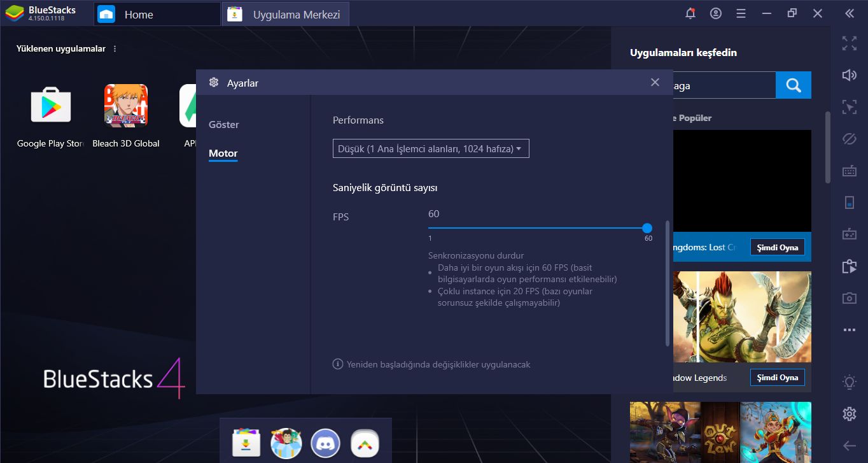
Task: Close the Ayarlar settings dialog
Action: pyautogui.click(x=655, y=82)
